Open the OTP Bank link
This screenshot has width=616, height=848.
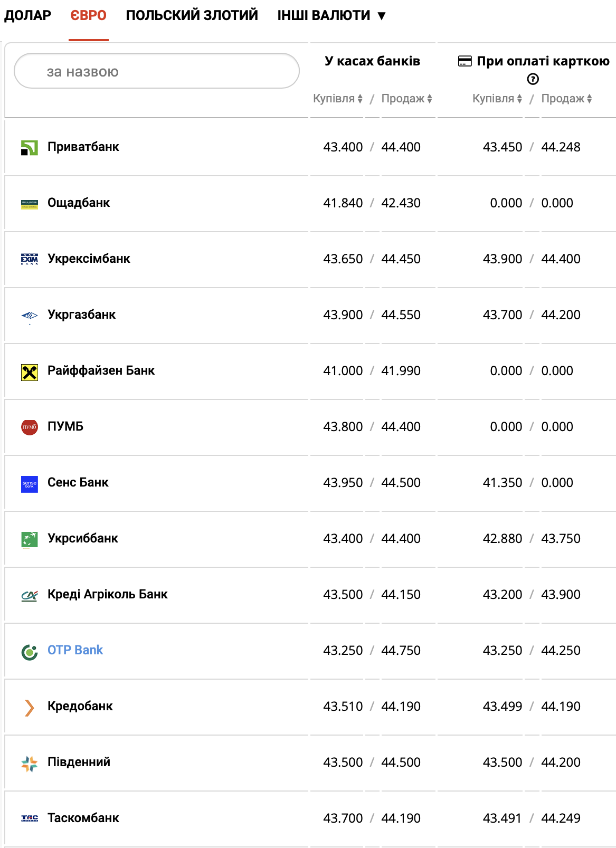click(x=75, y=650)
